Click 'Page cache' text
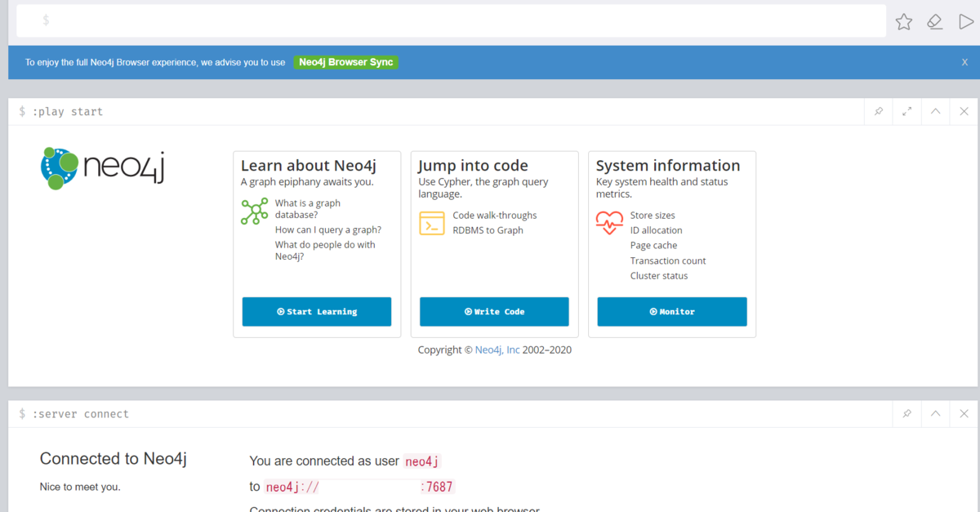Screen dimensions: 980x512 click(653, 245)
